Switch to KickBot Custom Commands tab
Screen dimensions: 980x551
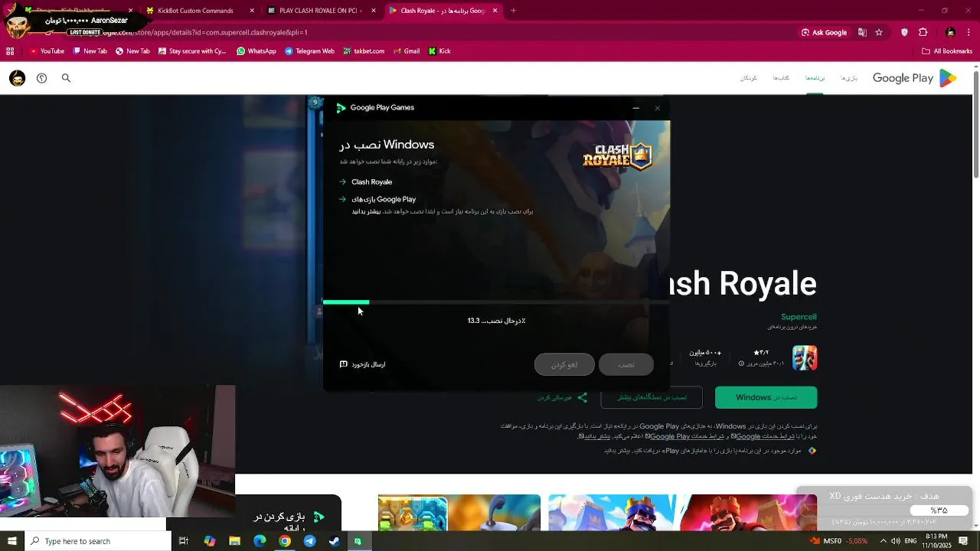pos(201,11)
